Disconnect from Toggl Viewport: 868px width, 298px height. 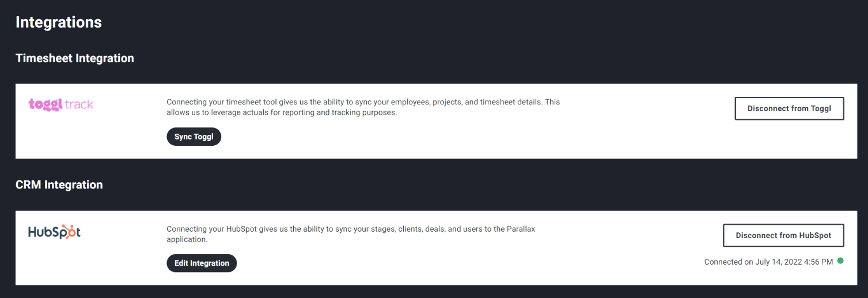pyautogui.click(x=789, y=108)
